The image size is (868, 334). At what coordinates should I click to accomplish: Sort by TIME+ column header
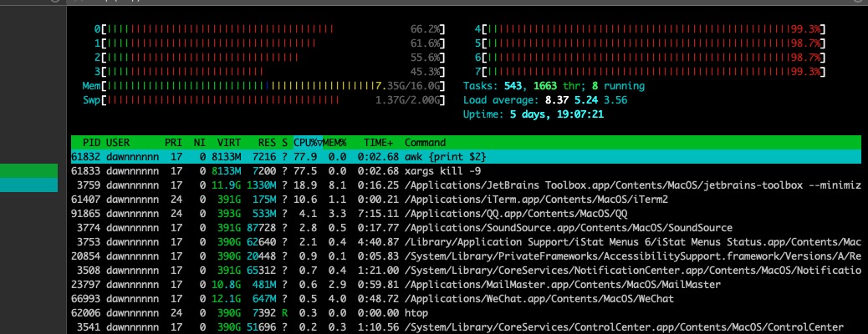click(378, 143)
